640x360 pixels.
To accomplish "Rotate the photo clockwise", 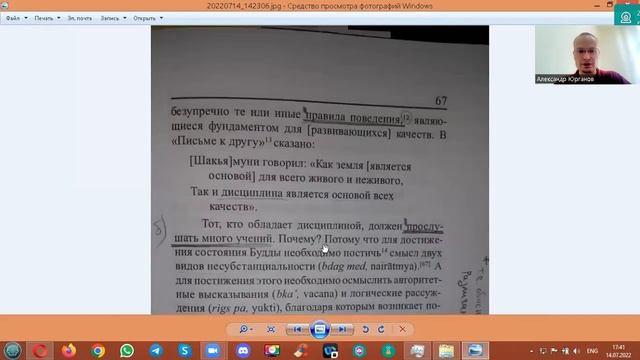I will click(381, 329).
